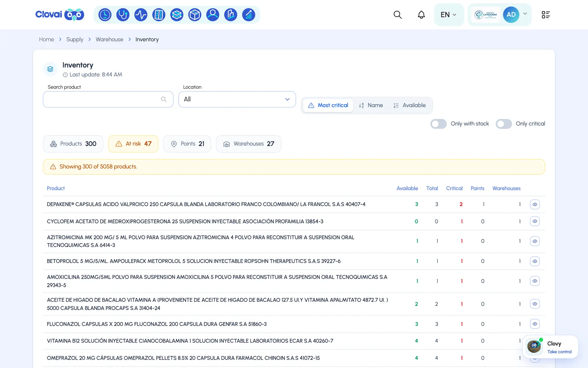Viewport: 588px width, 368px height.
Task: Open the stacked layers module icon
Action: (177, 15)
